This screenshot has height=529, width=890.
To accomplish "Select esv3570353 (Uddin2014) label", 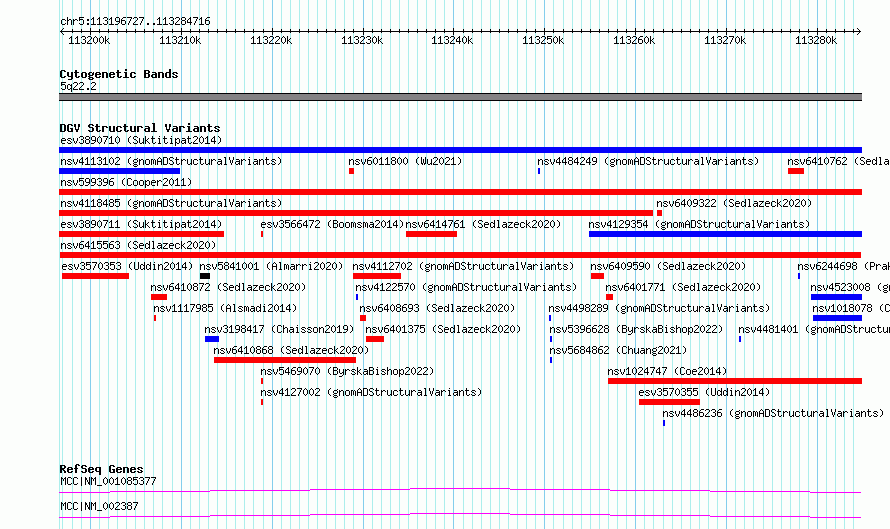I will pos(127,266).
